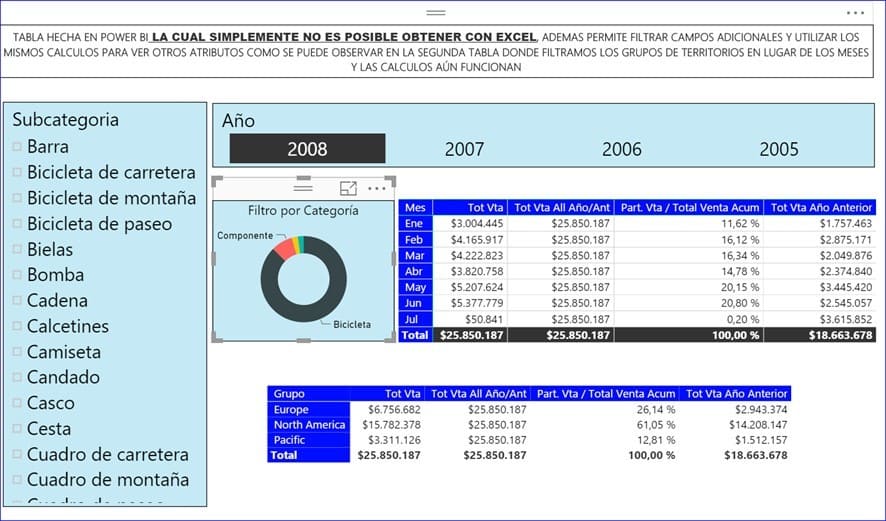The width and height of the screenshot is (886, 521).
Task: Open focus mode on the donut chart
Action: point(348,188)
